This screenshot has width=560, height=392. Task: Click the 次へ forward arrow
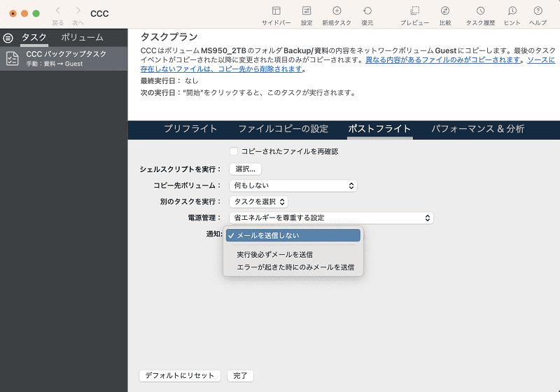[78, 10]
